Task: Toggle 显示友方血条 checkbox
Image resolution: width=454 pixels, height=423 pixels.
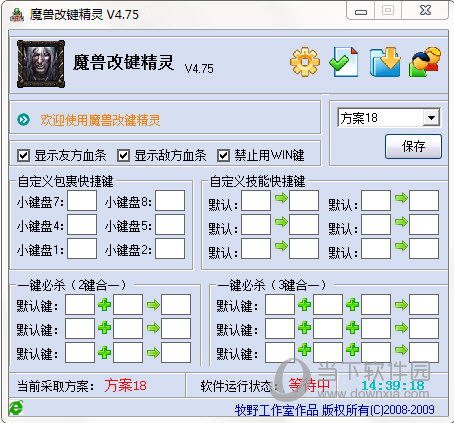Action: click(x=24, y=155)
